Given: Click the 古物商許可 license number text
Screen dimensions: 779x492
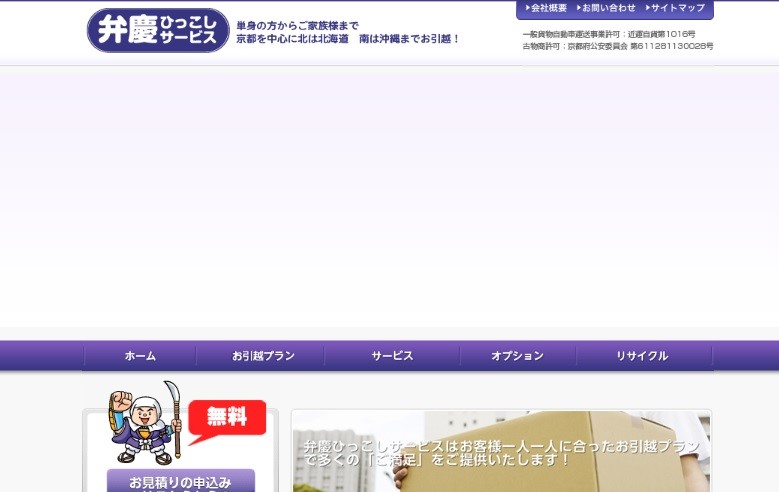Looking at the screenshot, I should pos(617,46).
